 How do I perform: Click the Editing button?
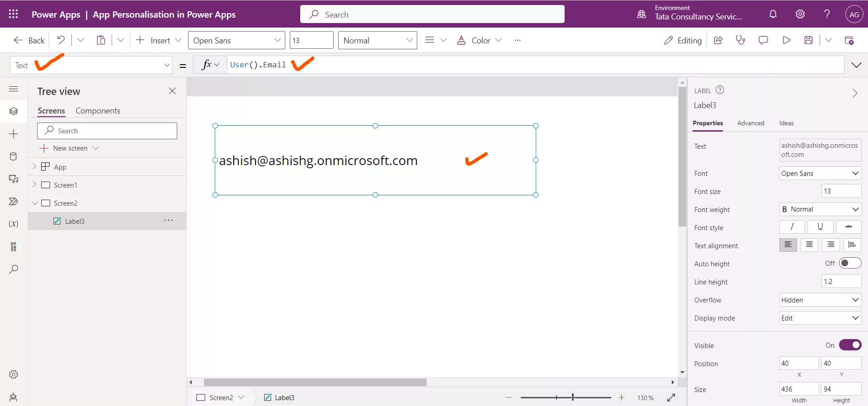683,40
